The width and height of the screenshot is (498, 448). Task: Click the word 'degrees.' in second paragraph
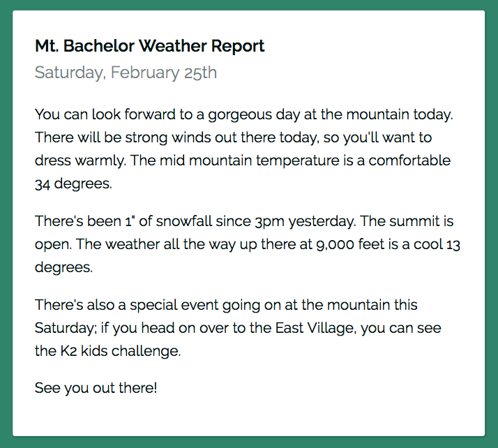[x=64, y=267]
